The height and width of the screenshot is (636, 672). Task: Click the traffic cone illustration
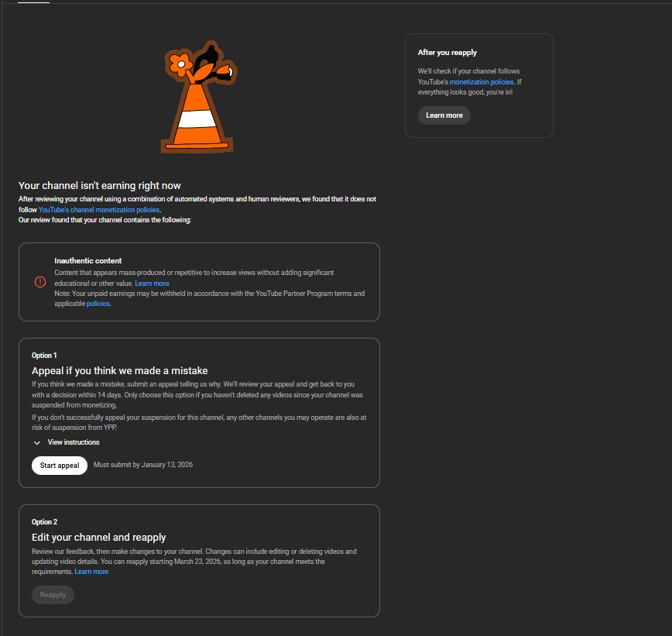pos(198,98)
